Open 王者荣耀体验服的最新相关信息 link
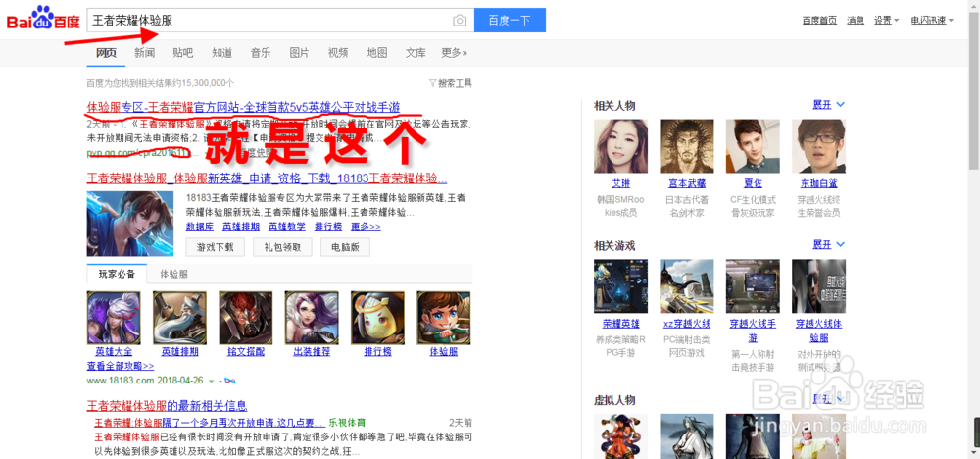The width and height of the screenshot is (980, 459). [x=167, y=406]
